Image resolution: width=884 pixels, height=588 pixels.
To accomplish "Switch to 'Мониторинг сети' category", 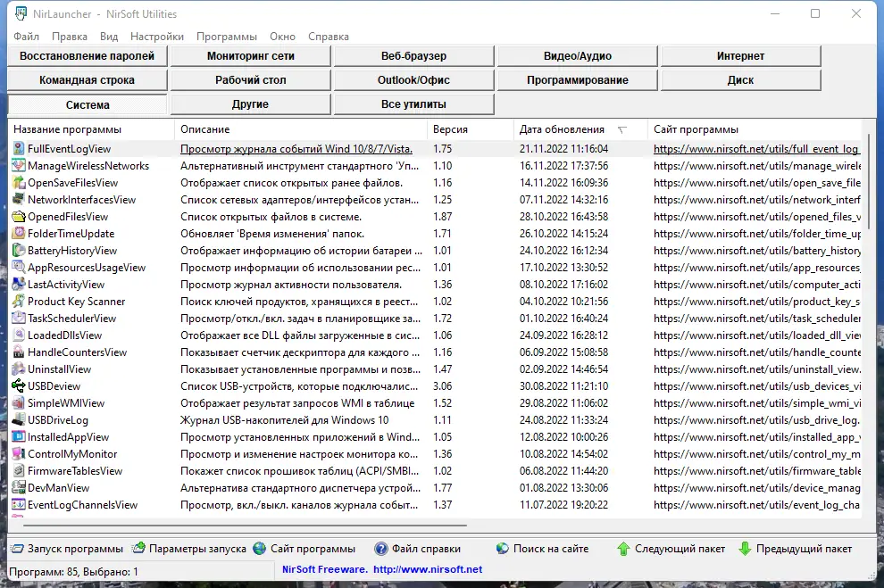I will tap(250, 56).
